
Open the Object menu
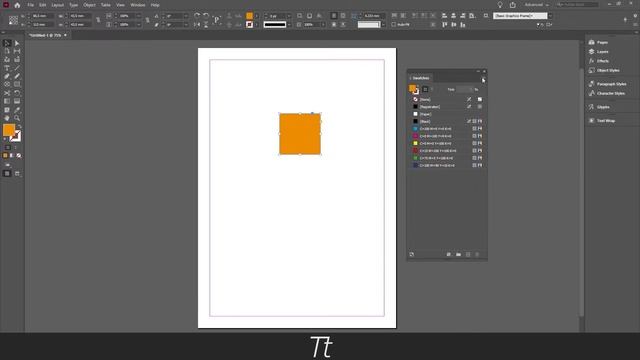click(89, 5)
